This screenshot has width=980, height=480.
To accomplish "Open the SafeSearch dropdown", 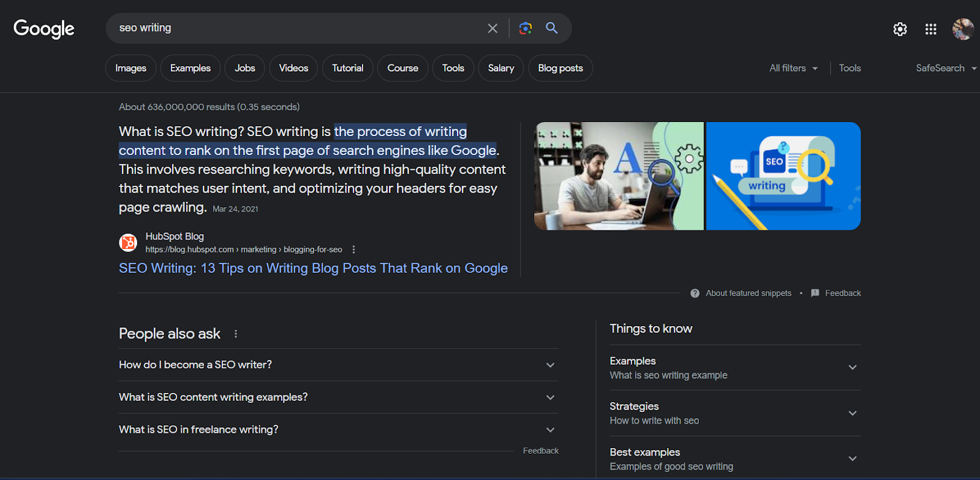I will 946,68.
